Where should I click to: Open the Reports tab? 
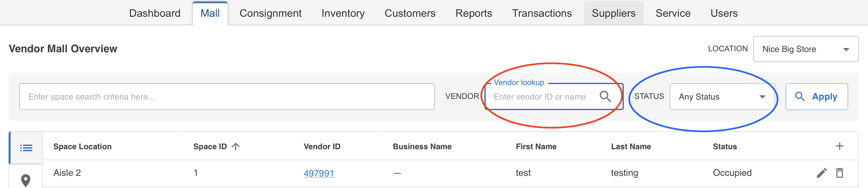pos(474,13)
